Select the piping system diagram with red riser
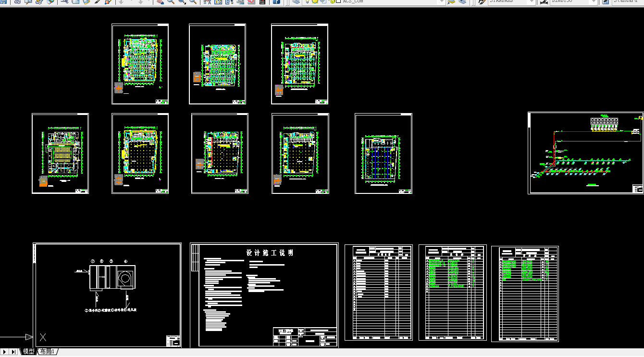Viewport: 644px width, 357px height. tap(586, 153)
